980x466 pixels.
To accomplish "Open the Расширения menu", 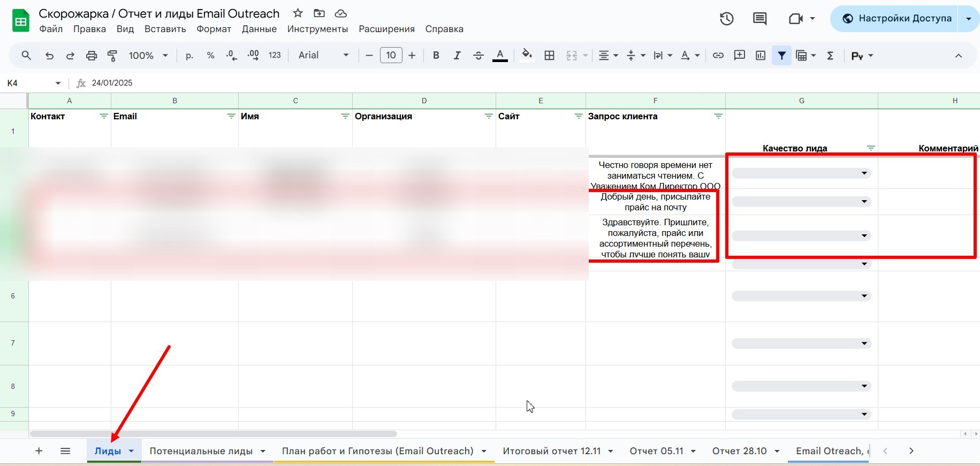I will click(386, 29).
